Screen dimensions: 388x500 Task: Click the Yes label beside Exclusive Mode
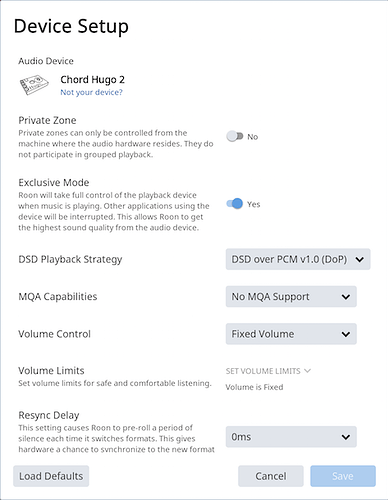click(x=253, y=204)
